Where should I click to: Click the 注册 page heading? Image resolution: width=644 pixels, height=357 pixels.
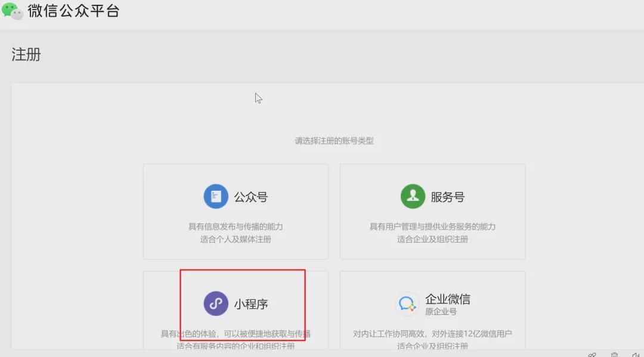coord(26,54)
